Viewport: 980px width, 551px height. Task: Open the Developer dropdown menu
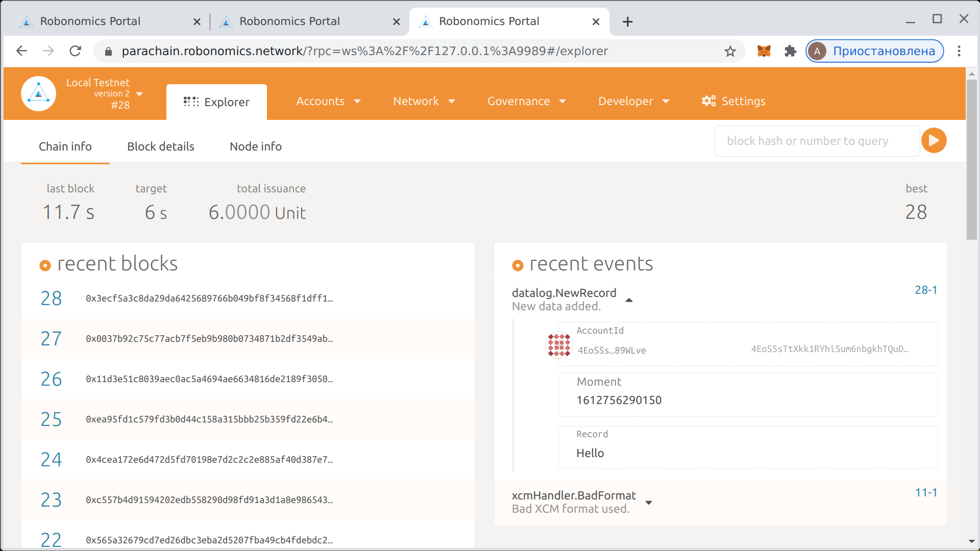pyautogui.click(x=633, y=101)
